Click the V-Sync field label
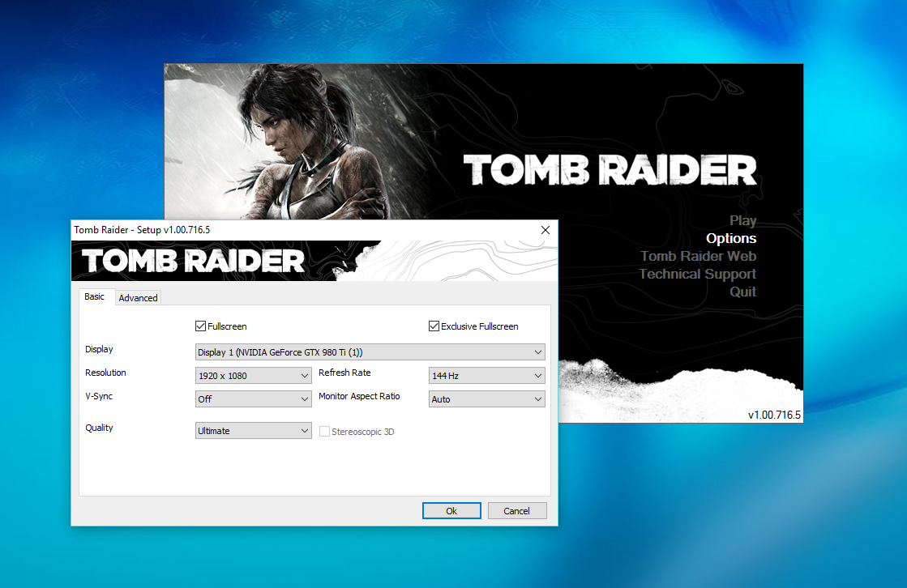907x588 pixels. [x=99, y=396]
